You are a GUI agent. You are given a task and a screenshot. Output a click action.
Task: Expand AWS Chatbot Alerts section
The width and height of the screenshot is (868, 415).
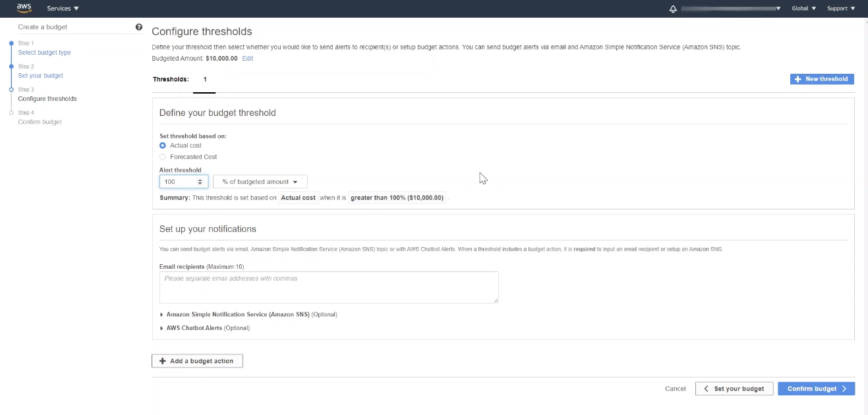click(x=205, y=327)
